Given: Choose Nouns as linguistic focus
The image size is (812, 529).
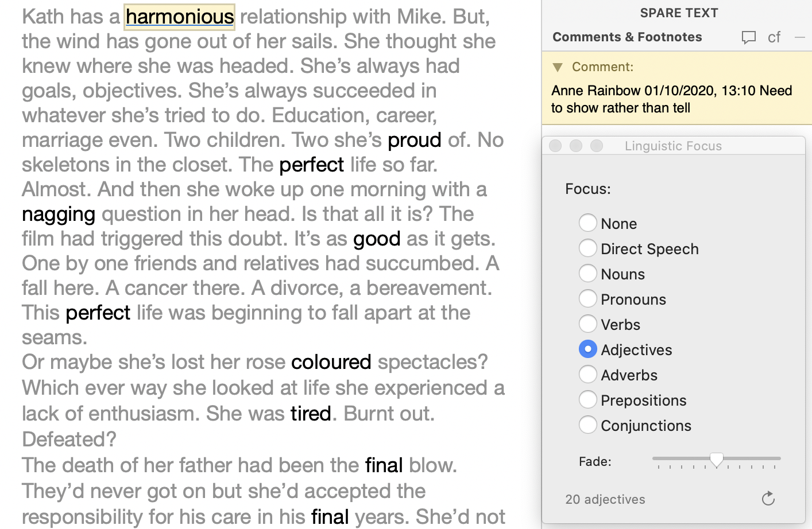Looking at the screenshot, I should 588,273.
